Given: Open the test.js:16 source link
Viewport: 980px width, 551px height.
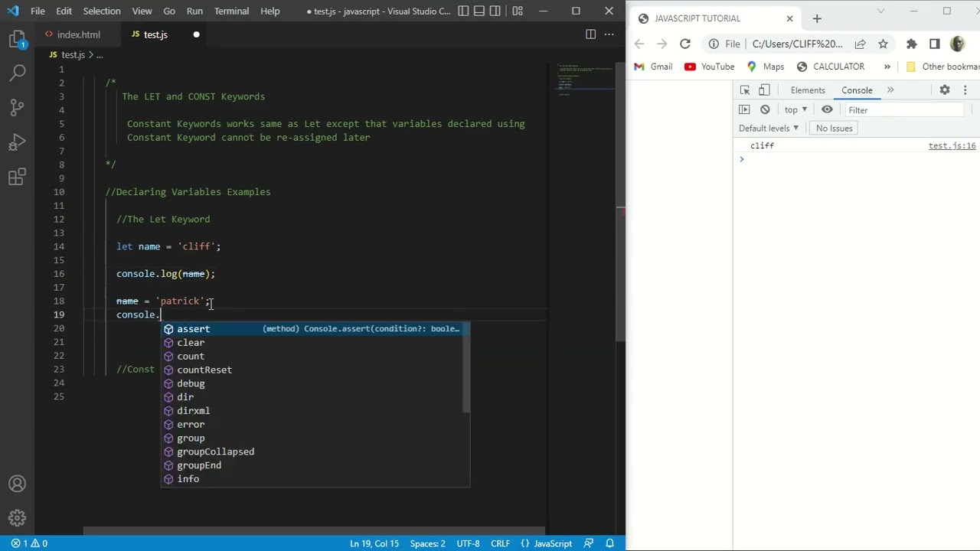Looking at the screenshot, I should tap(952, 146).
